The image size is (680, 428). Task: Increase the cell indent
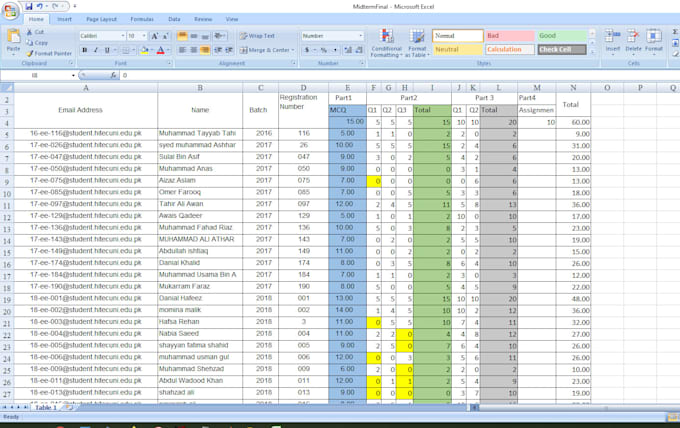pos(229,50)
